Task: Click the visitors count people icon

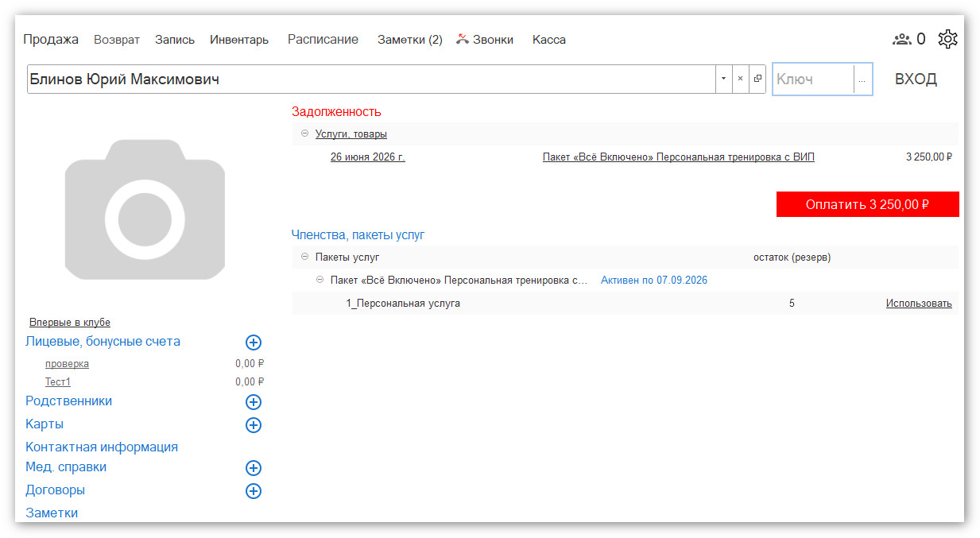Action: tap(901, 39)
